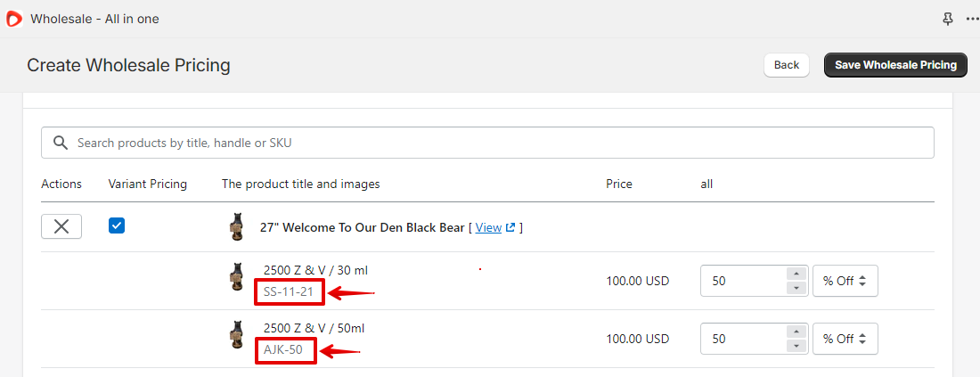Increase discount value for 30 ml variant
Viewport: 980px width, 377px height.
(796, 274)
